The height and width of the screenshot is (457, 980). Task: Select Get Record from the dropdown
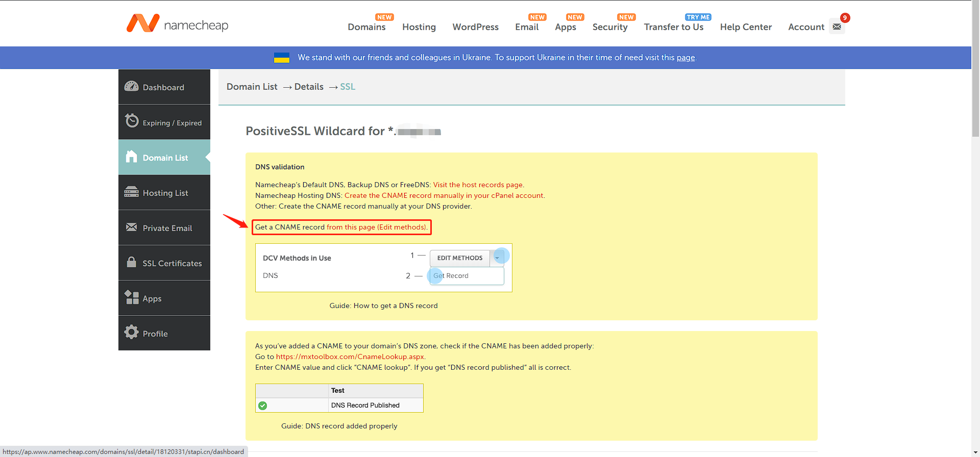[x=467, y=276]
